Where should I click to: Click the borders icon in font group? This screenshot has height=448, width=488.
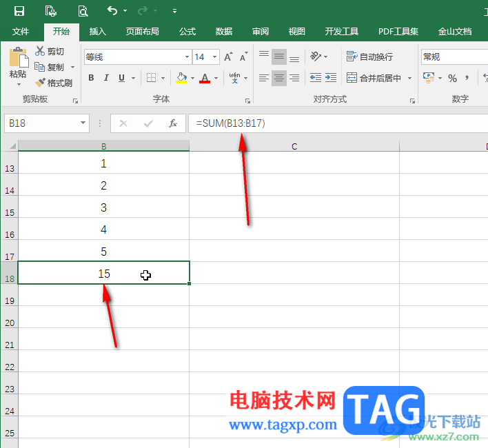click(x=151, y=78)
